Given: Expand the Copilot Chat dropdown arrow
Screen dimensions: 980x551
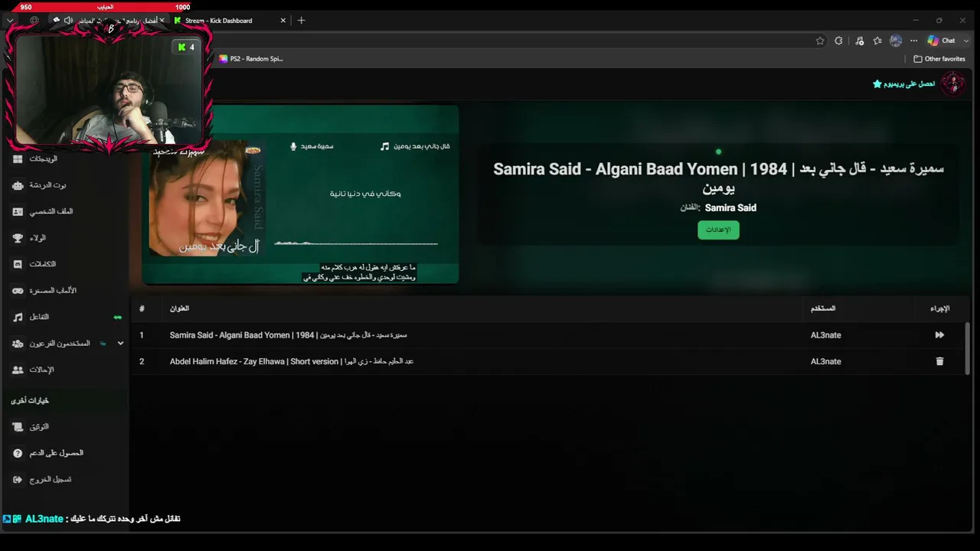Looking at the screenshot, I should coord(966,41).
